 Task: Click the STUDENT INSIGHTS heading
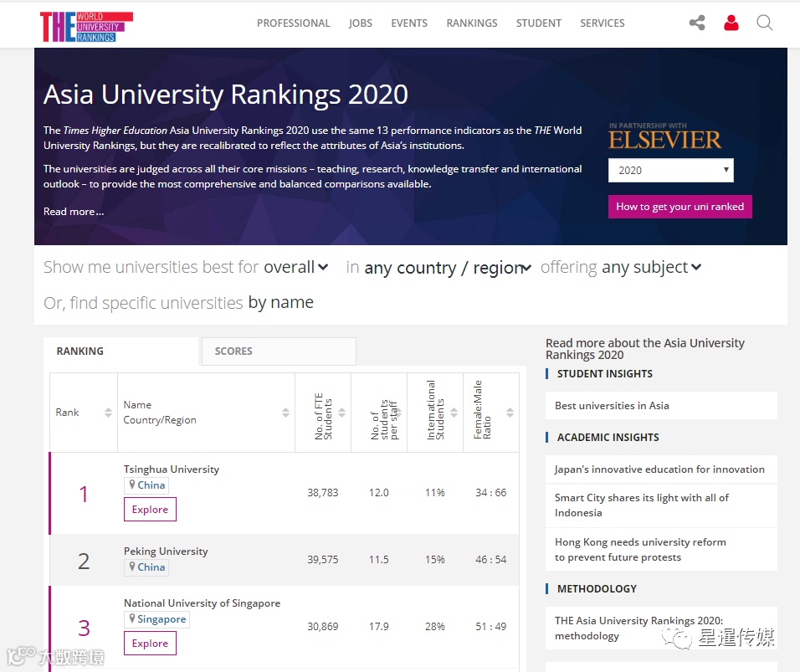604,373
